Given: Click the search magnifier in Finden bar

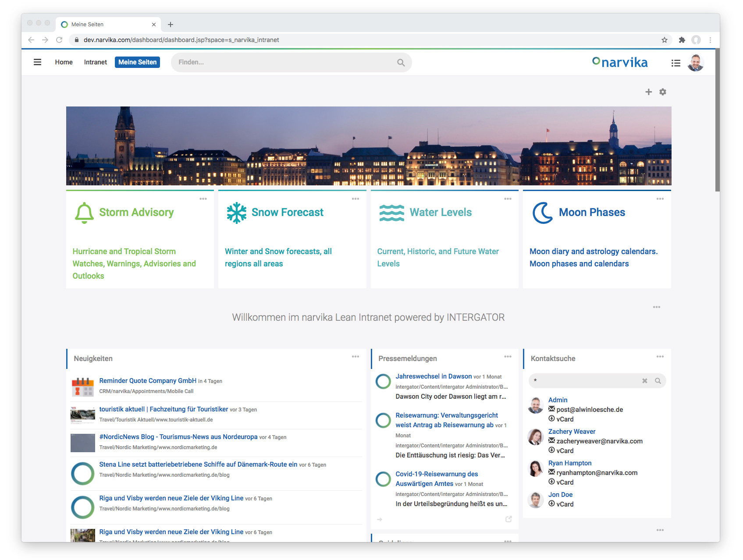Looking at the screenshot, I should pos(401,62).
